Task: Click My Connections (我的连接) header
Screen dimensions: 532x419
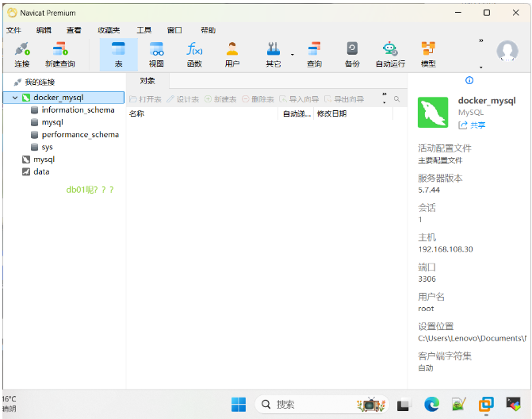Action: coord(40,83)
